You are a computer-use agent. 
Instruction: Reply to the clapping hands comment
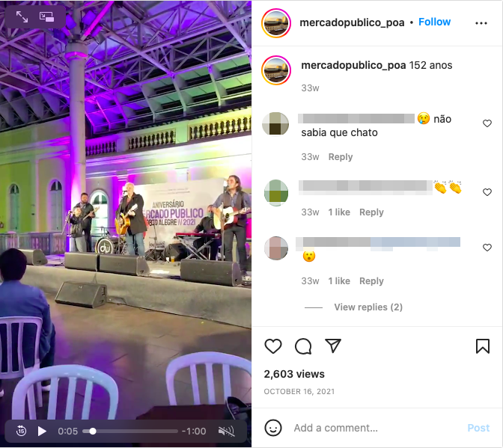[x=371, y=212]
